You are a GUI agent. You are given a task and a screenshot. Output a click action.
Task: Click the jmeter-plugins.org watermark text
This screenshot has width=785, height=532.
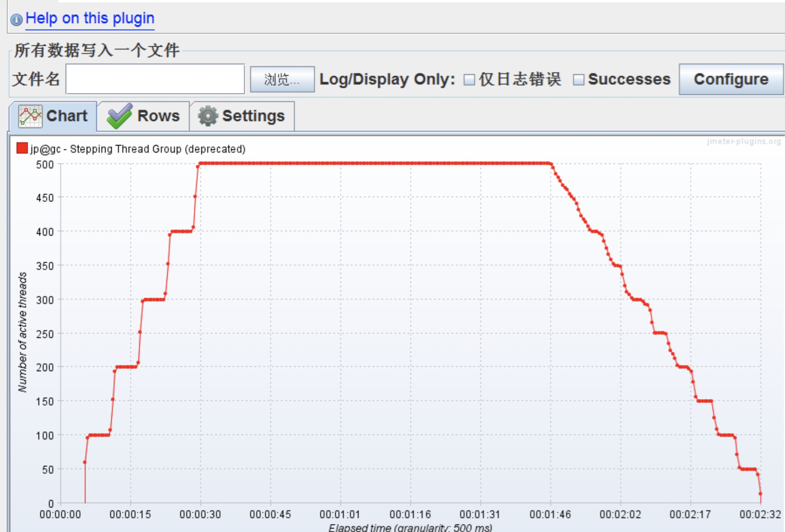[744, 141]
